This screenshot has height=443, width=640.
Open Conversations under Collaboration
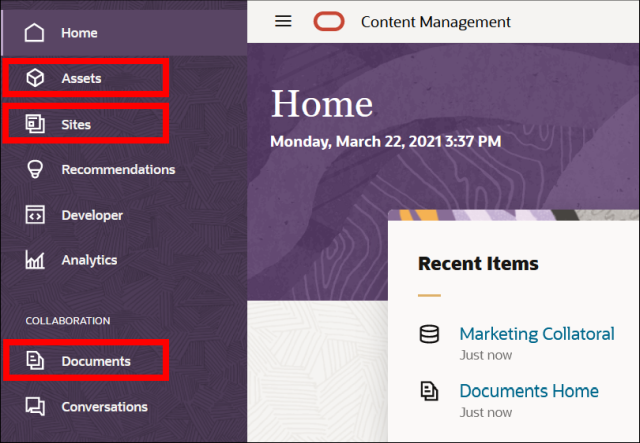tap(124, 407)
